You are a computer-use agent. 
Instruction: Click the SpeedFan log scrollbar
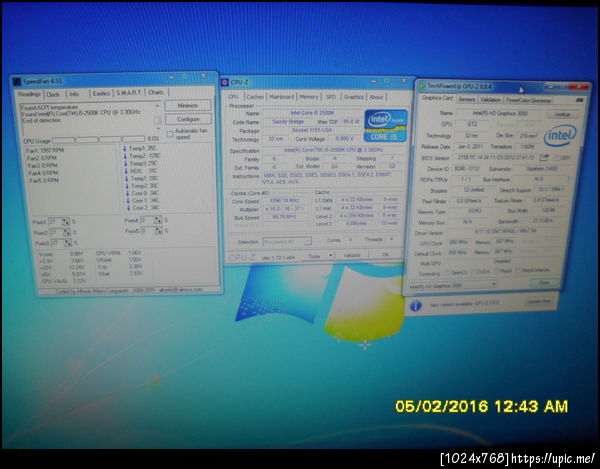pyautogui.click(x=158, y=119)
